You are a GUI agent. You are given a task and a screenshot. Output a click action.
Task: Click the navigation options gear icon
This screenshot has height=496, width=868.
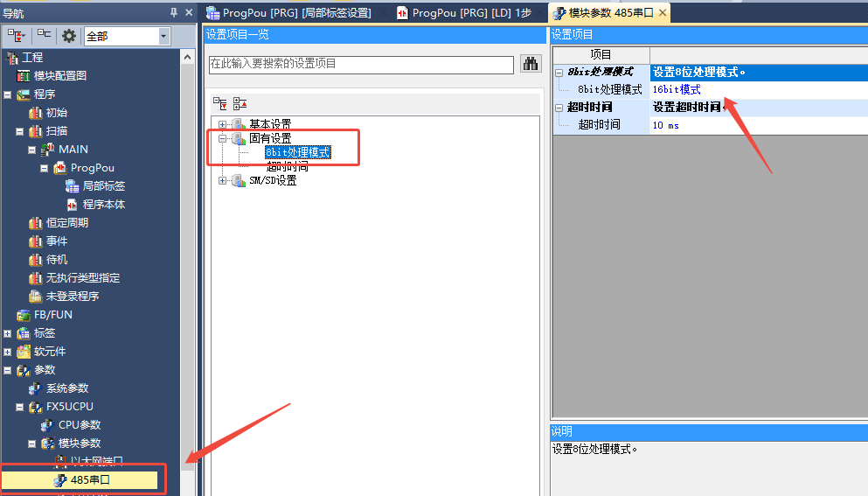click(69, 36)
